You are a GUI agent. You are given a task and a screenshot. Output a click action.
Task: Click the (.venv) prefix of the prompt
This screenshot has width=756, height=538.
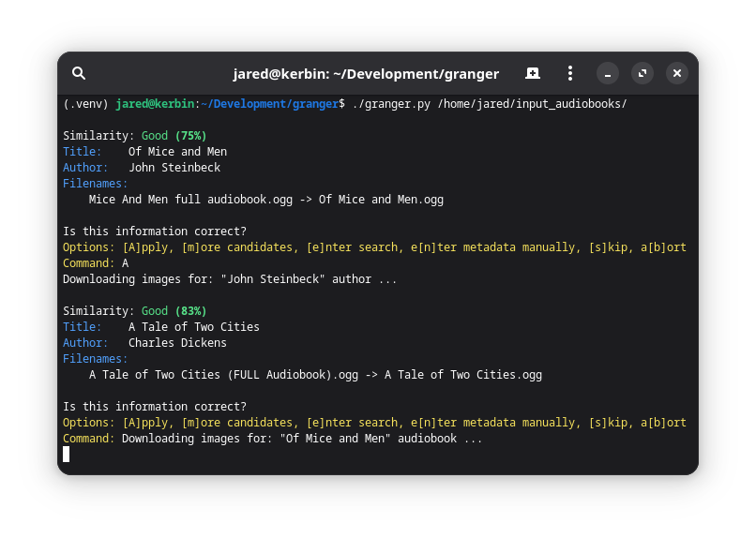85,104
